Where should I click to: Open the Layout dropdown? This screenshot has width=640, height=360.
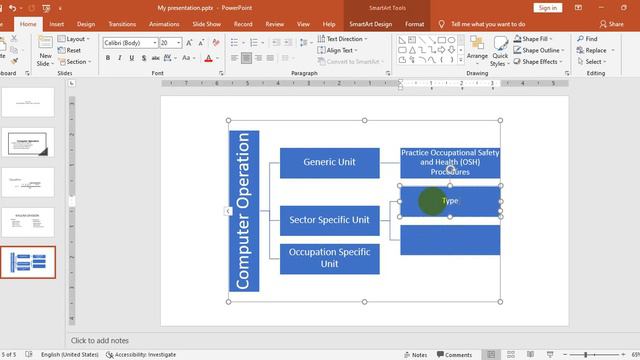tap(74, 39)
